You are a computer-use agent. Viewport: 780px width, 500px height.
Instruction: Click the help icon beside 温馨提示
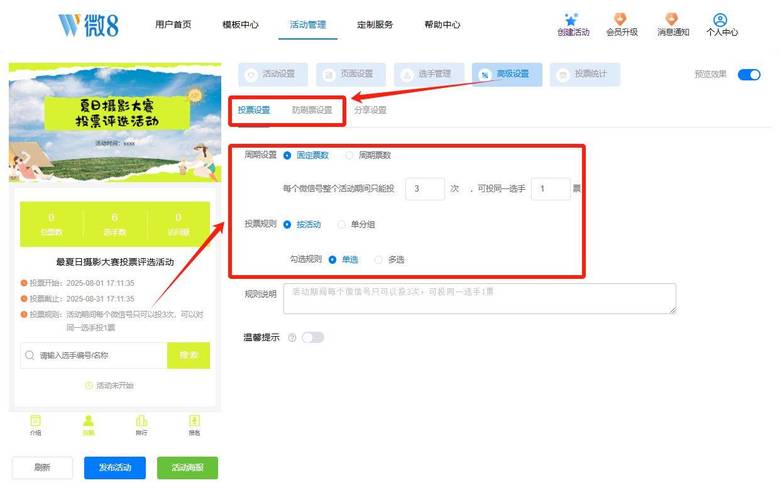292,338
